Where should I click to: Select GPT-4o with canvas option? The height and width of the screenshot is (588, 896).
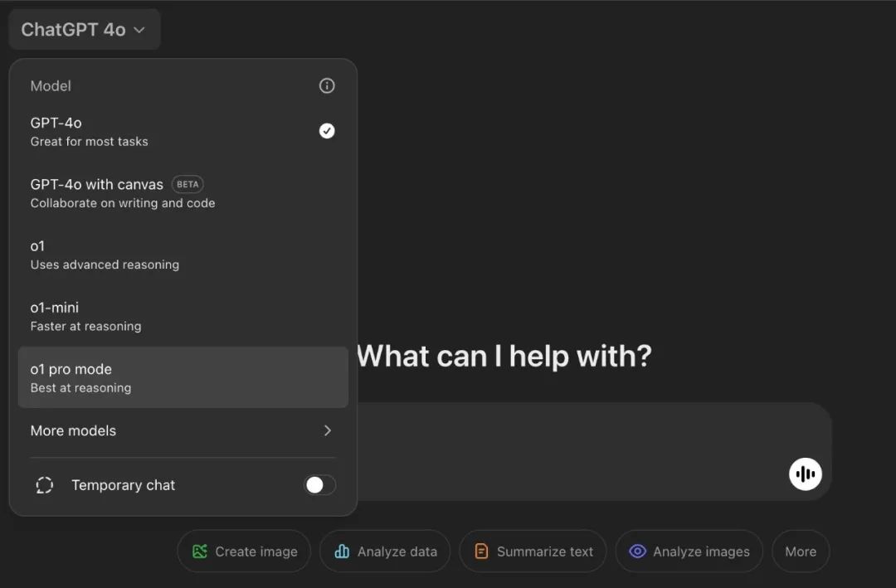pyautogui.click(x=97, y=192)
